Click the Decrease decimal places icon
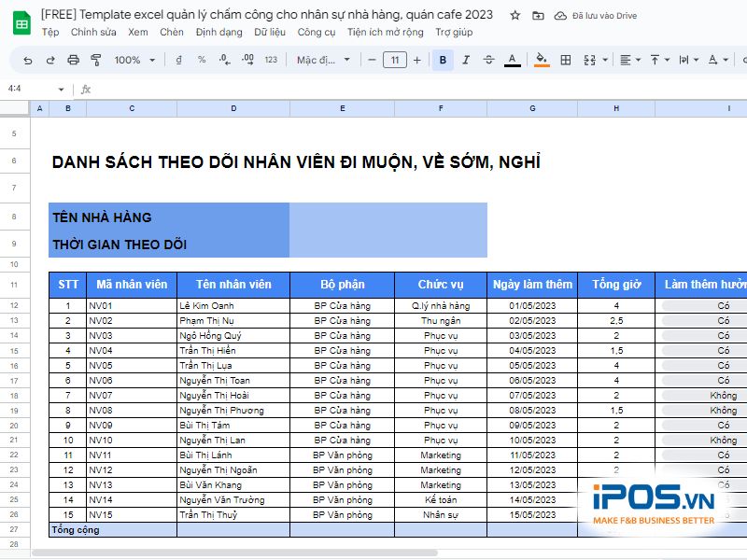The image size is (747, 560). (x=224, y=60)
